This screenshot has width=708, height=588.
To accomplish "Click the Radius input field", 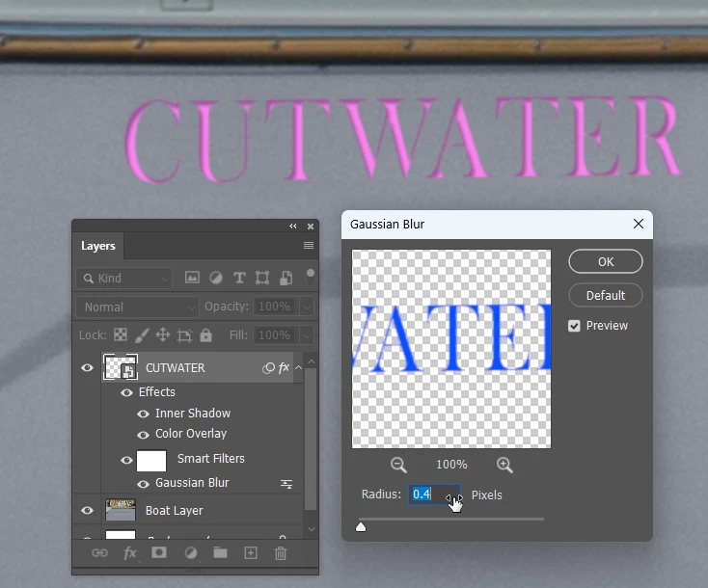I will click(x=434, y=494).
